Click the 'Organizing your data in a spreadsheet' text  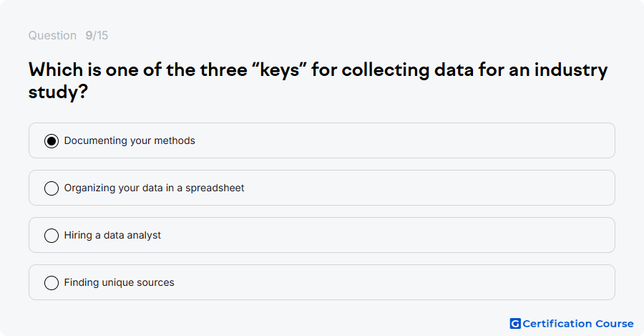154,188
